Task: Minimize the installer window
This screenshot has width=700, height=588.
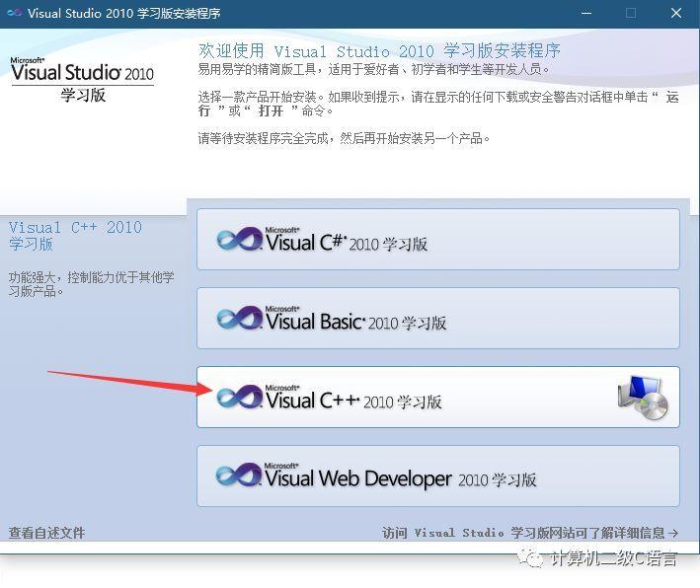Action: coord(586,13)
